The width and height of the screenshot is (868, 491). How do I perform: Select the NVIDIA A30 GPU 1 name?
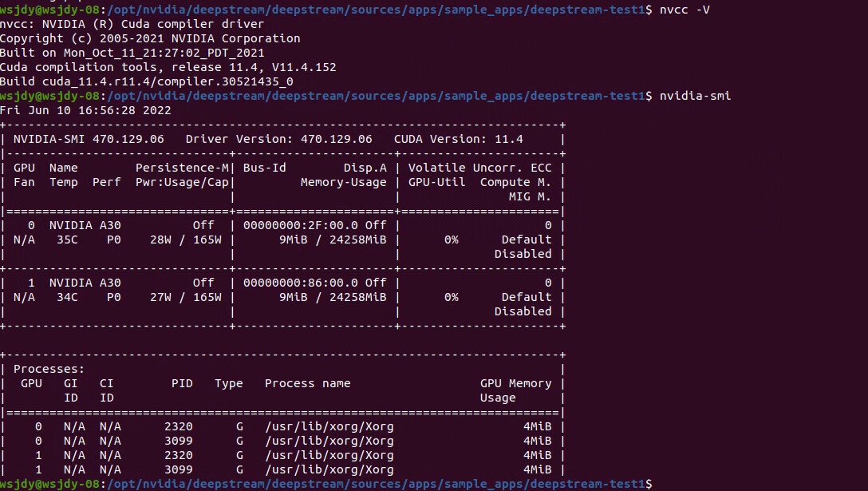pyautogui.click(x=83, y=282)
